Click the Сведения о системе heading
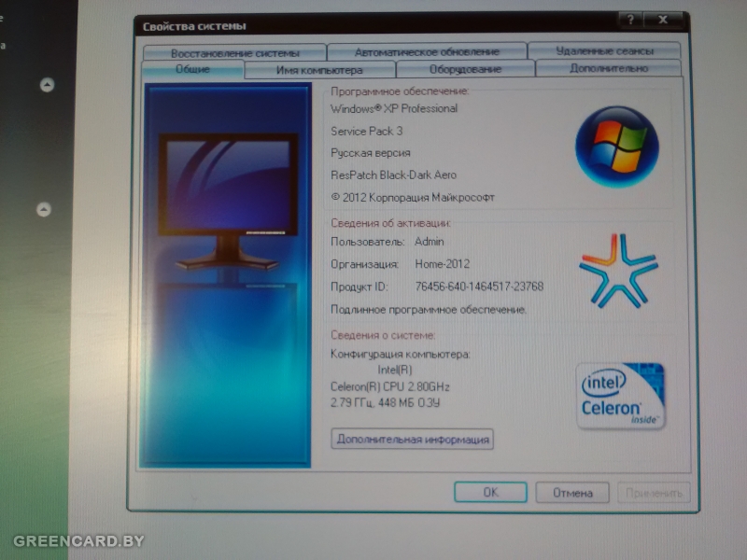The width and height of the screenshot is (747, 560). click(x=383, y=335)
